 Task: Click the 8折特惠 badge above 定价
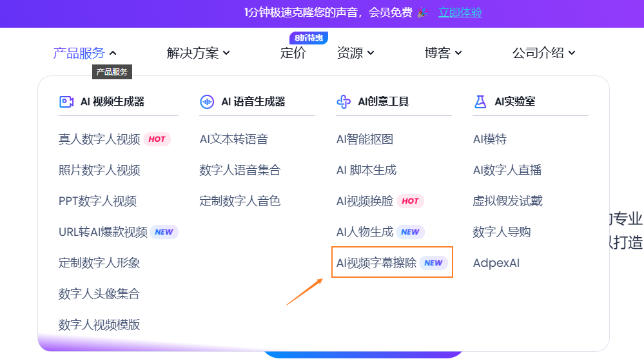click(x=309, y=38)
